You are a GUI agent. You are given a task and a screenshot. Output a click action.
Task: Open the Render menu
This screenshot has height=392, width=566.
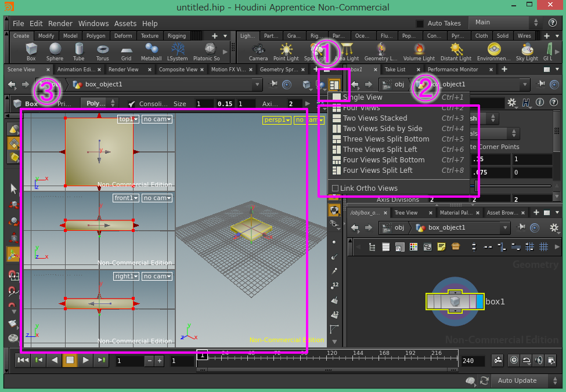tap(60, 23)
